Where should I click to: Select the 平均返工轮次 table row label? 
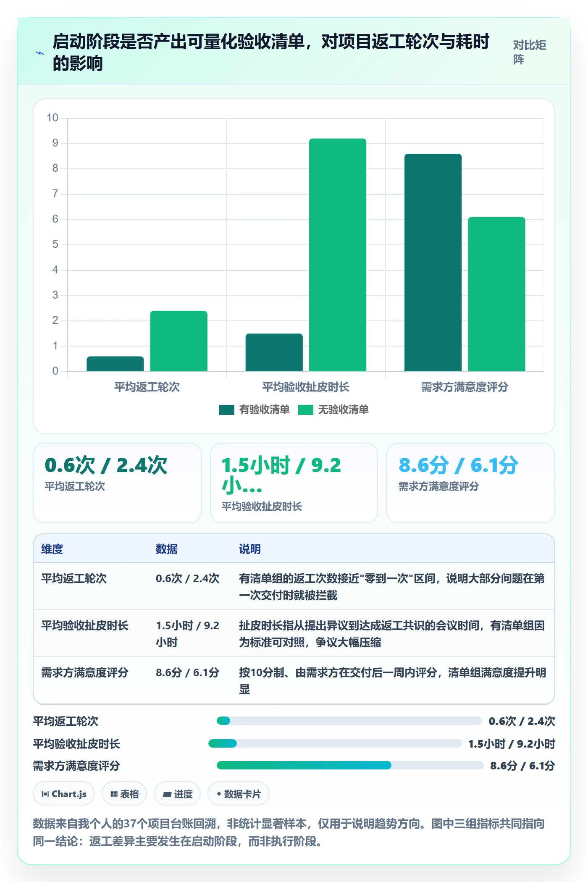tap(74, 578)
